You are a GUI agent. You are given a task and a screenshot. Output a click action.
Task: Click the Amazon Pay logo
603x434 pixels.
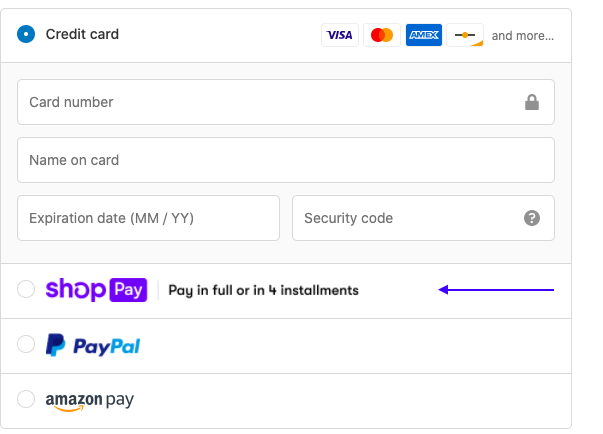pos(89,401)
